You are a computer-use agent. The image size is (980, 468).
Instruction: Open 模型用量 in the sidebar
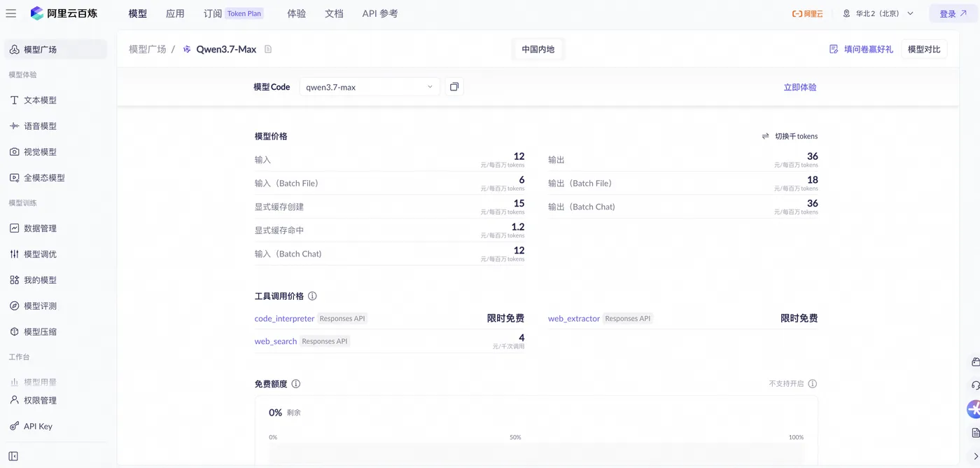56,382
